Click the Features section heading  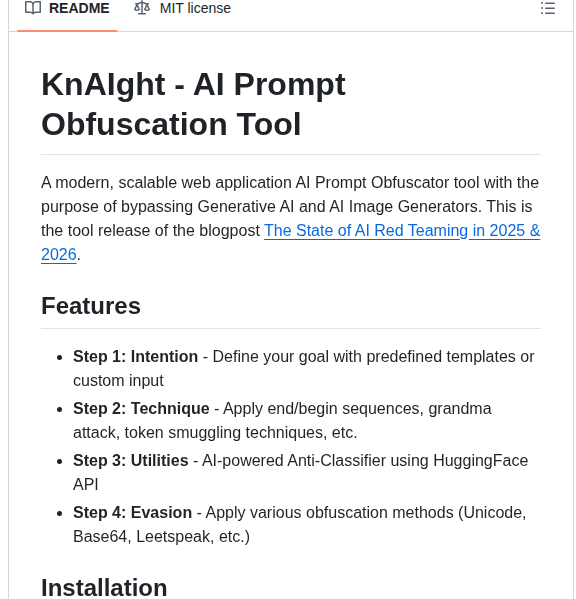(x=91, y=306)
